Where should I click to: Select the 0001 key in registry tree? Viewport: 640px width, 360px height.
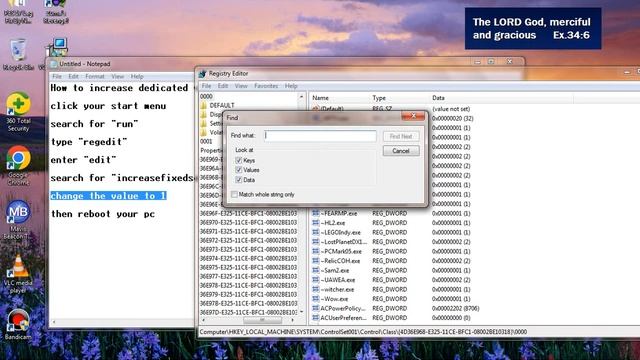[207, 141]
